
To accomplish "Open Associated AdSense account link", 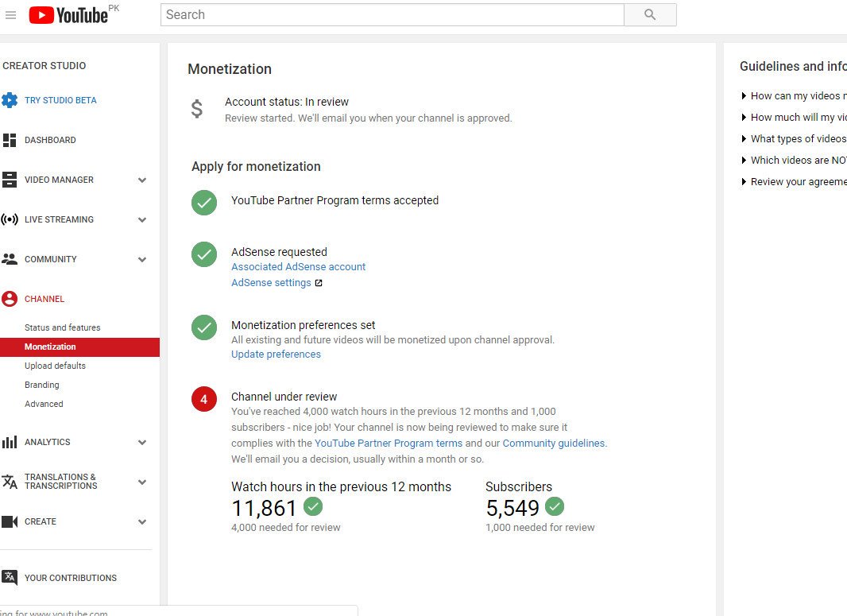I will pyautogui.click(x=298, y=266).
